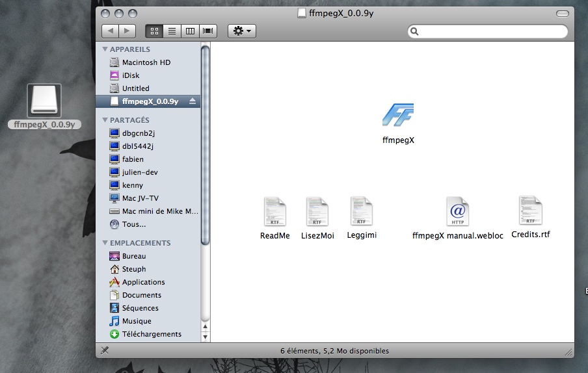Switch to column view mode
The image size is (588, 373).
pos(190,31)
